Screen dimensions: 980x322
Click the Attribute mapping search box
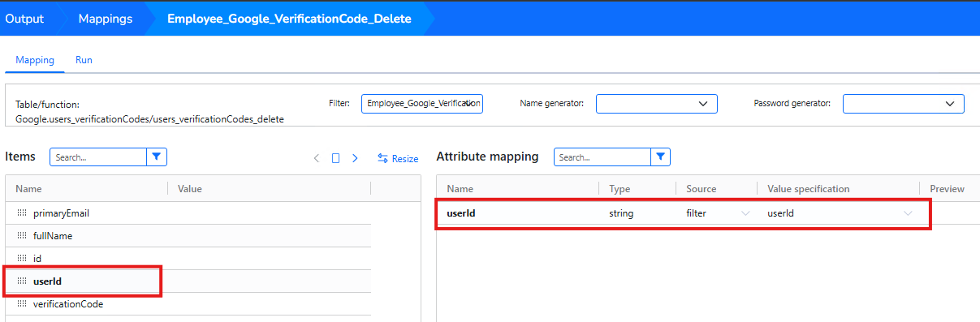[x=602, y=157]
